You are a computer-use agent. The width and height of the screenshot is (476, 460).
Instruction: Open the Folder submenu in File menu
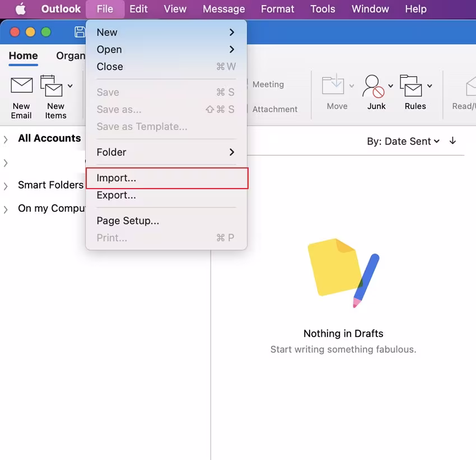(x=166, y=152)
